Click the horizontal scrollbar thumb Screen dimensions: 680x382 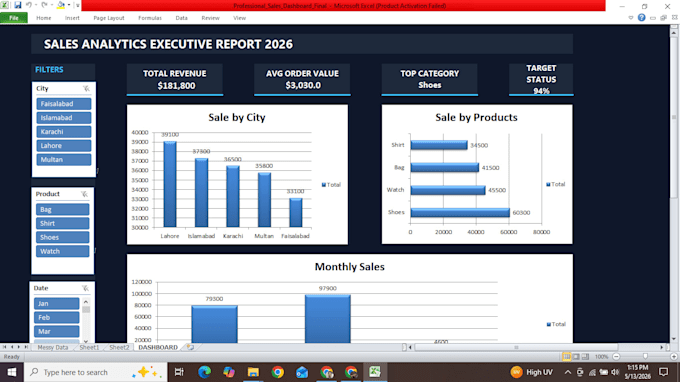point(516,347)
